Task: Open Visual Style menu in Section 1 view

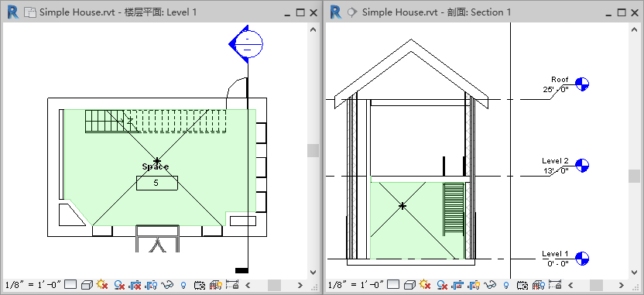Action: coord(409,284)
